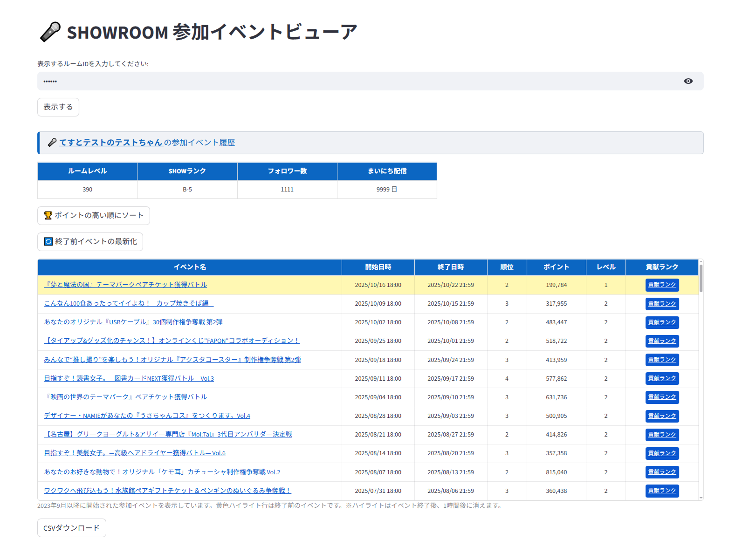
Task: Click 貢献ランク button for 2025/10/16 event
Action: (x=662, y=285)
